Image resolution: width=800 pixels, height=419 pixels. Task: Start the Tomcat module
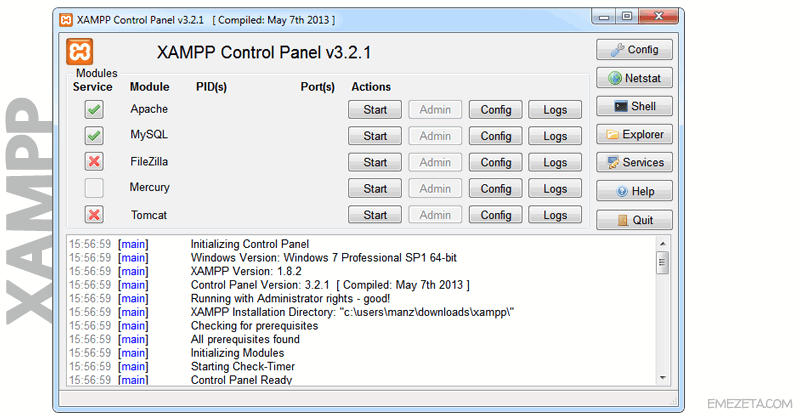pos(375,215)
